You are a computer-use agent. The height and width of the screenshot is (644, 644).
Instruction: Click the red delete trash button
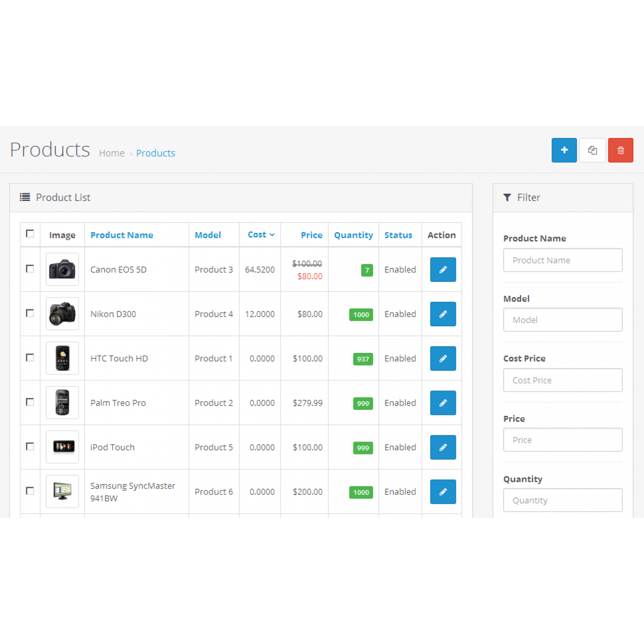[x=621, y=150]
